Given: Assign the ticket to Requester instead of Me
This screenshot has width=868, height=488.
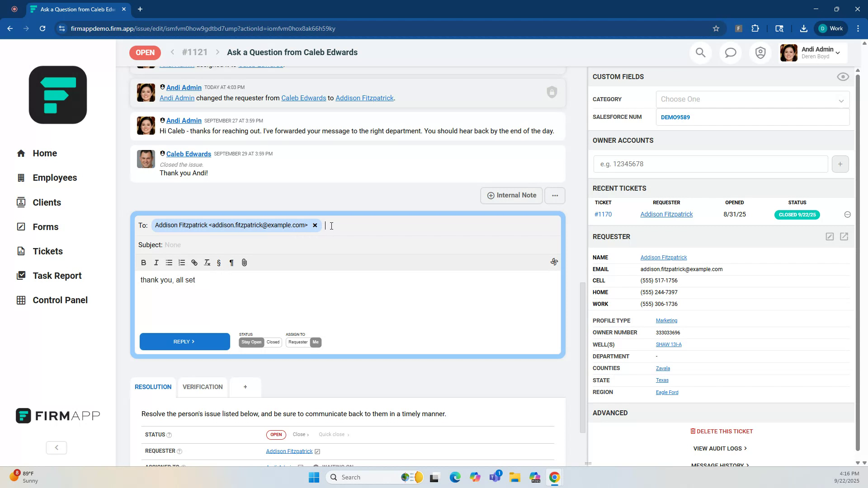Looking at the screenshot, I should pos(298,342).
